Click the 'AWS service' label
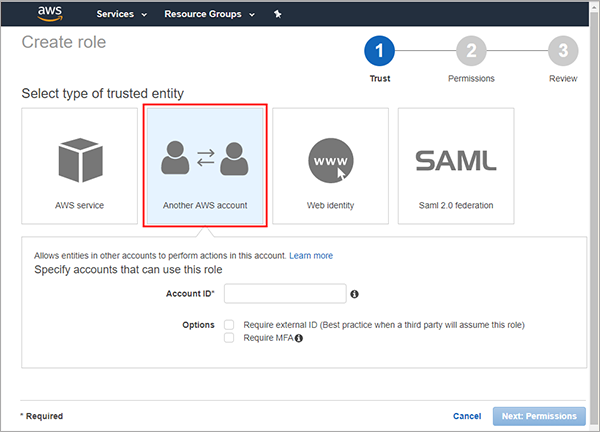This screenshot has height=432, width=600. click(x=79, y=205)
